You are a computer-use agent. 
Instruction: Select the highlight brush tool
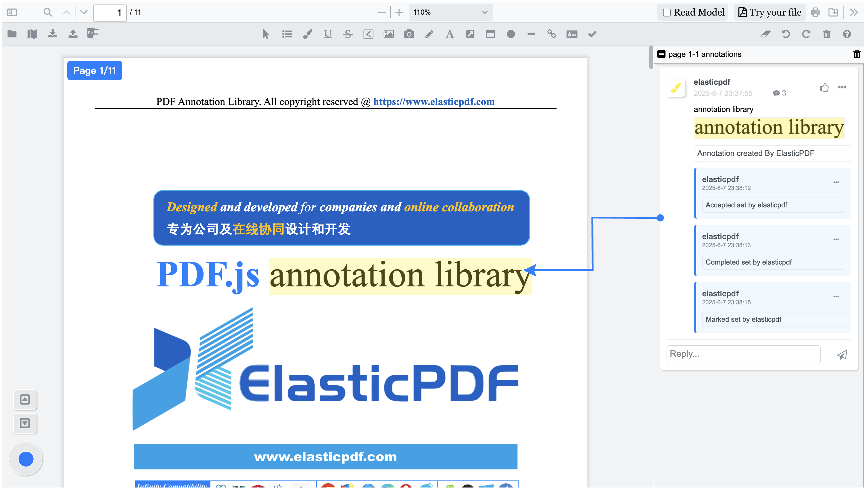coord(307,34)
